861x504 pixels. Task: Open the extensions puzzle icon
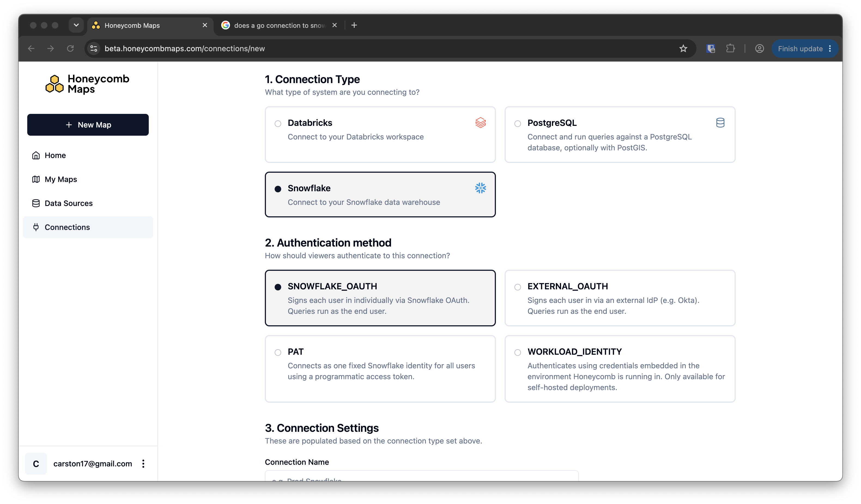[730, 48]
